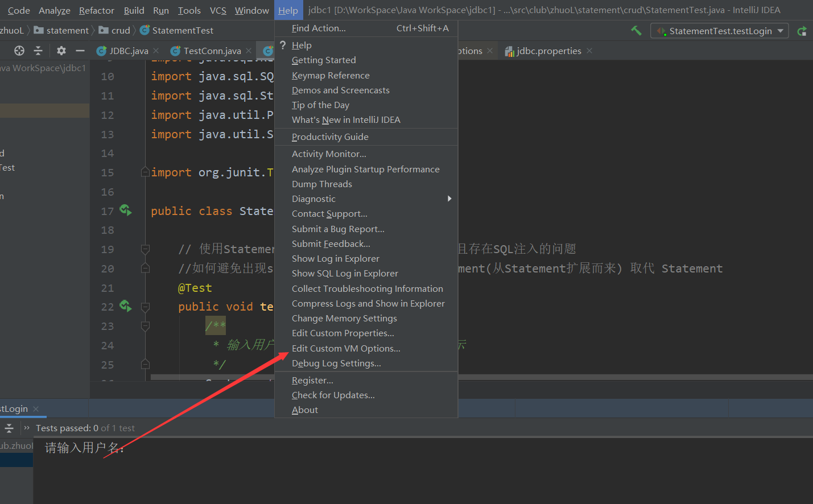Run testLogin with the gutter run icon
813x504 pixels.
(x=125, y=305)
